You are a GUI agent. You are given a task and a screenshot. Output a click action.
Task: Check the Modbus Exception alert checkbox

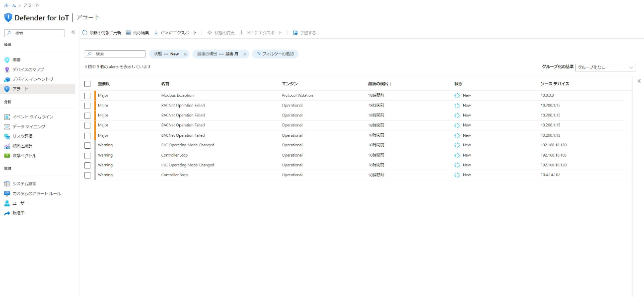[x=87, y=95]
